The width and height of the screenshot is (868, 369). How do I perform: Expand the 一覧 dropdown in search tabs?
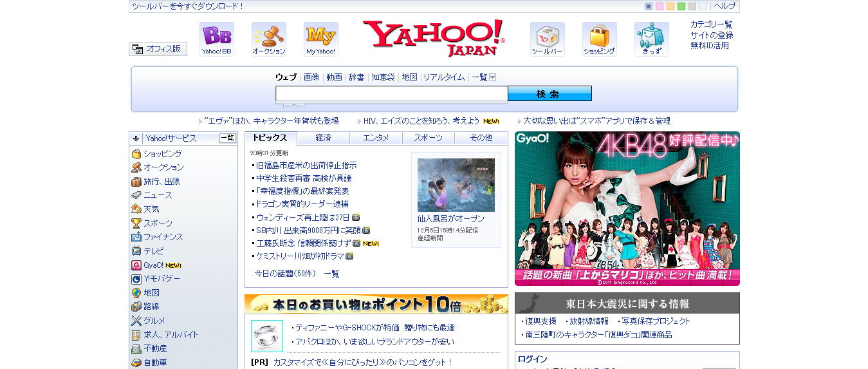tap(492, 77)
